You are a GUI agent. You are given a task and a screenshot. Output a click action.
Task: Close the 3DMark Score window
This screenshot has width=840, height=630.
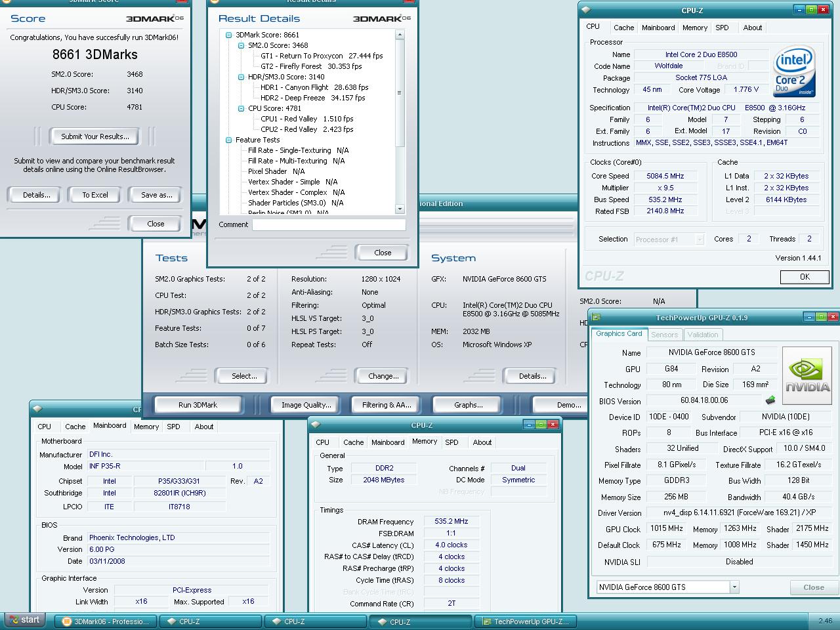tap(156, 224)
